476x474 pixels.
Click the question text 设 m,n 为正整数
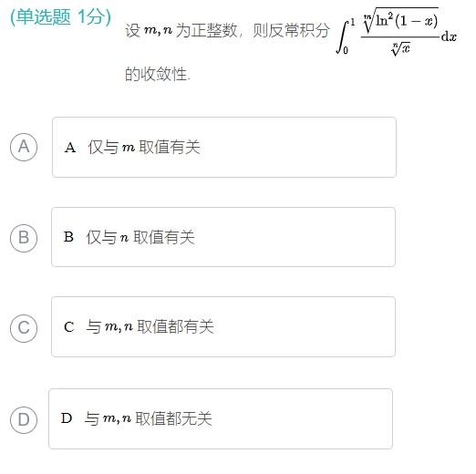point(181,30)
